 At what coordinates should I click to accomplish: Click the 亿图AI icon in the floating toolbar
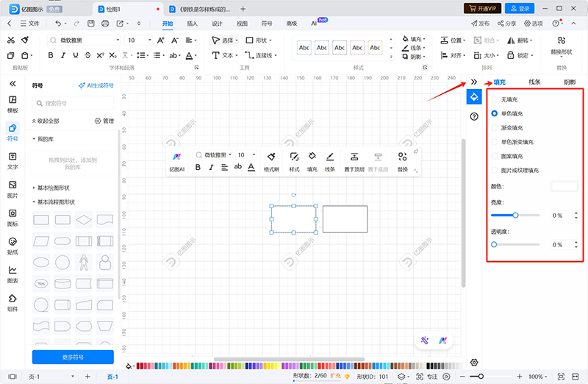[x=176, y=162]
